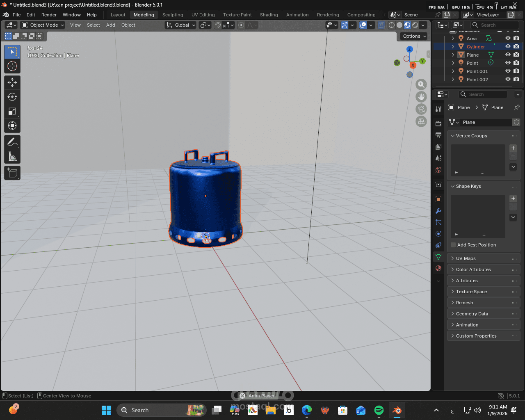
Task: Switch to the Shading workspace tab
Action: point(269,15)
